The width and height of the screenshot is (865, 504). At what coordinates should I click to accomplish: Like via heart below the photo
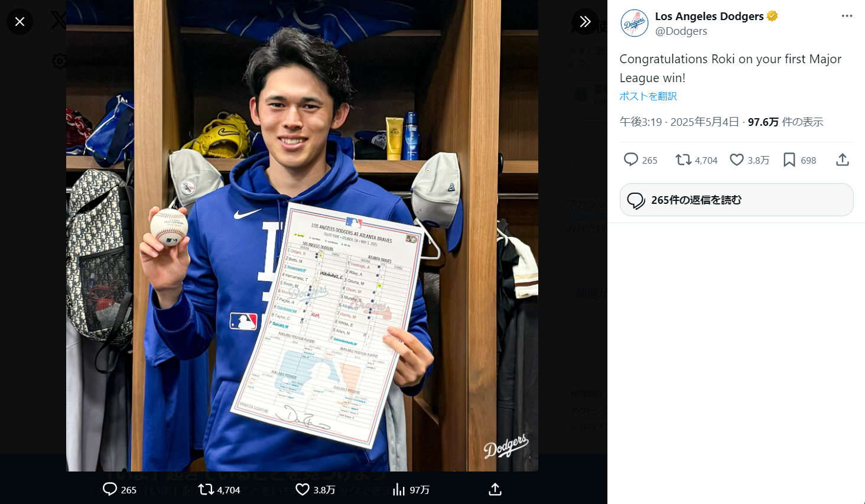(303, 489)
